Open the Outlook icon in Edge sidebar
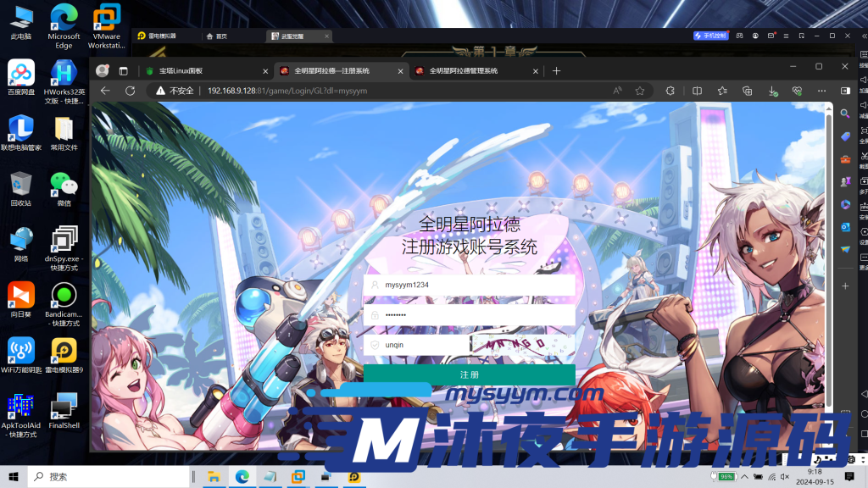The image size is (868, 488). tap(845, 227)
